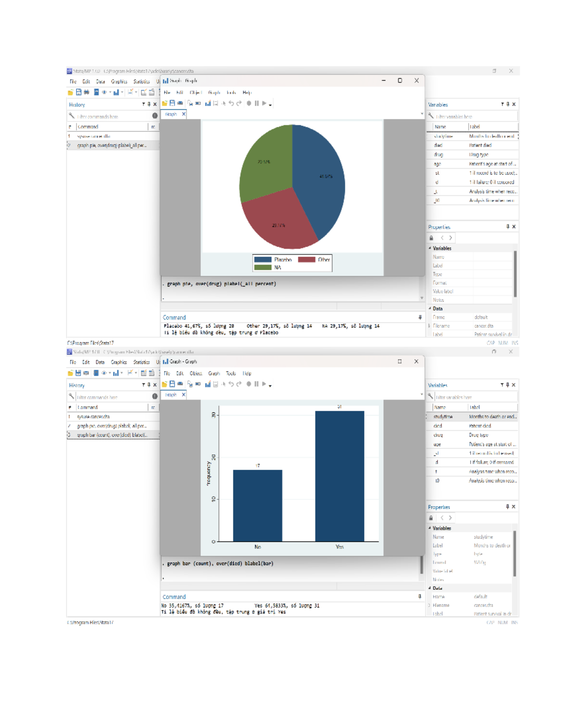Open file icon in bar chart Graph toolbar
Screen dimensions: 563x728
tap(165, 384)
